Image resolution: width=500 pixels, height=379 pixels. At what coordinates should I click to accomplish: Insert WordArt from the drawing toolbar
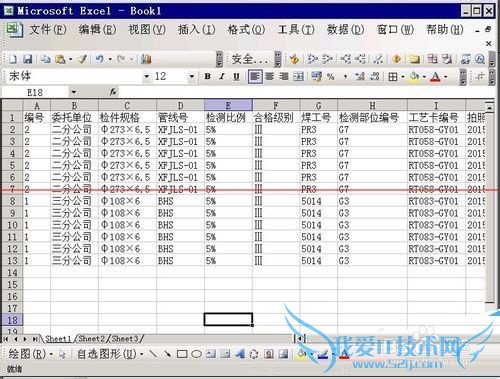[x=239, y=354]
